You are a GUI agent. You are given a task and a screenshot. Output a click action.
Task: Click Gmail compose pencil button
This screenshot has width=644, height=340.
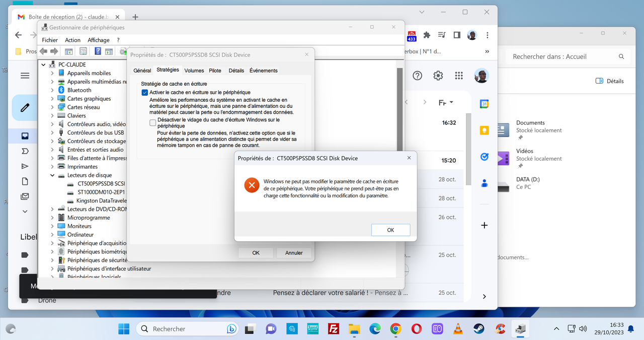[25, 108]
